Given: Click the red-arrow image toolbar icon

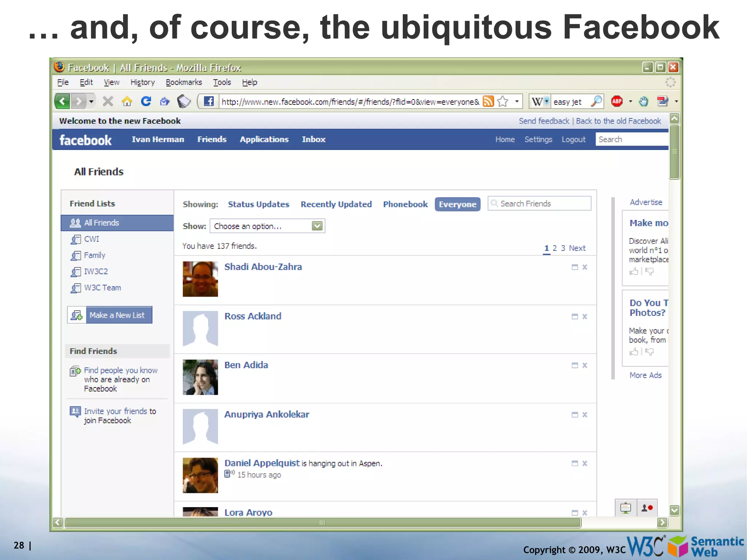Looking at the screenshot, I should click(663, 101).
